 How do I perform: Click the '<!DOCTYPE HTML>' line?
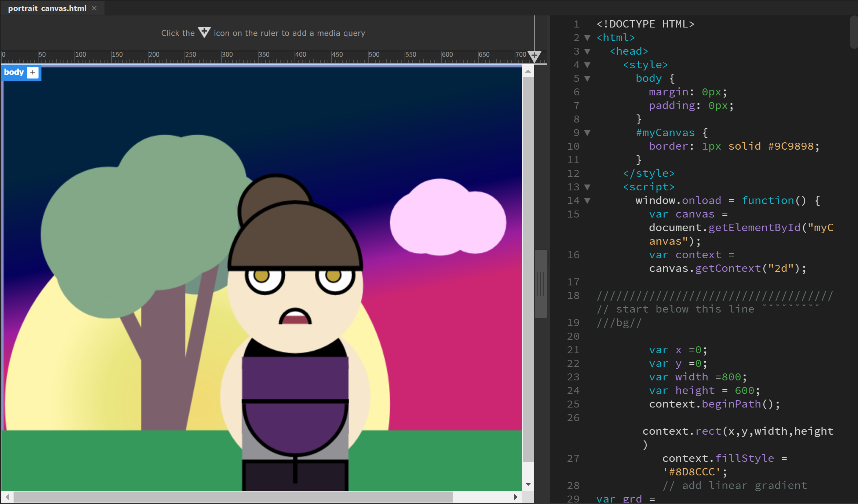coord(645,24)
